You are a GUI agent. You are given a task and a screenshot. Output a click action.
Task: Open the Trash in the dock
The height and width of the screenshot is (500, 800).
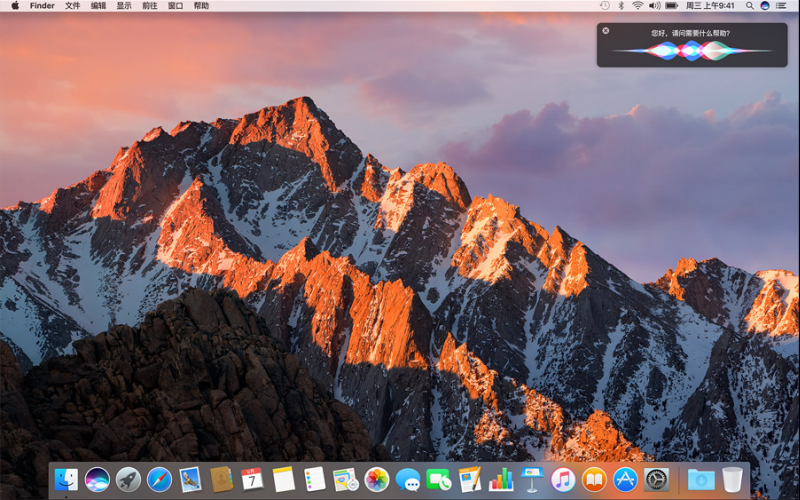point(733,480)
